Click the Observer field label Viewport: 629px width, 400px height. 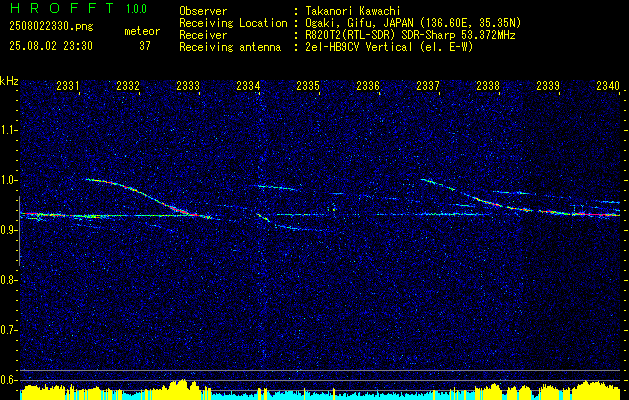coord(203,11)
